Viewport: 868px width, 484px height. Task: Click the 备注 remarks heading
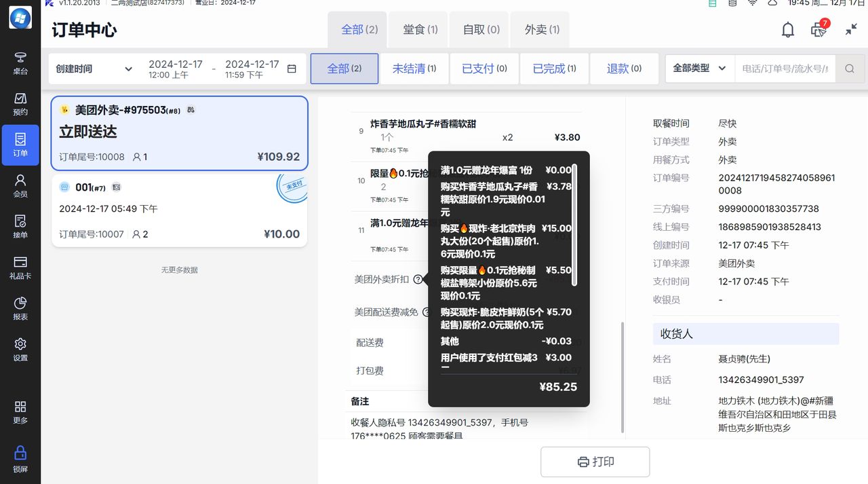pyautogui.click(x=360, y=401)
